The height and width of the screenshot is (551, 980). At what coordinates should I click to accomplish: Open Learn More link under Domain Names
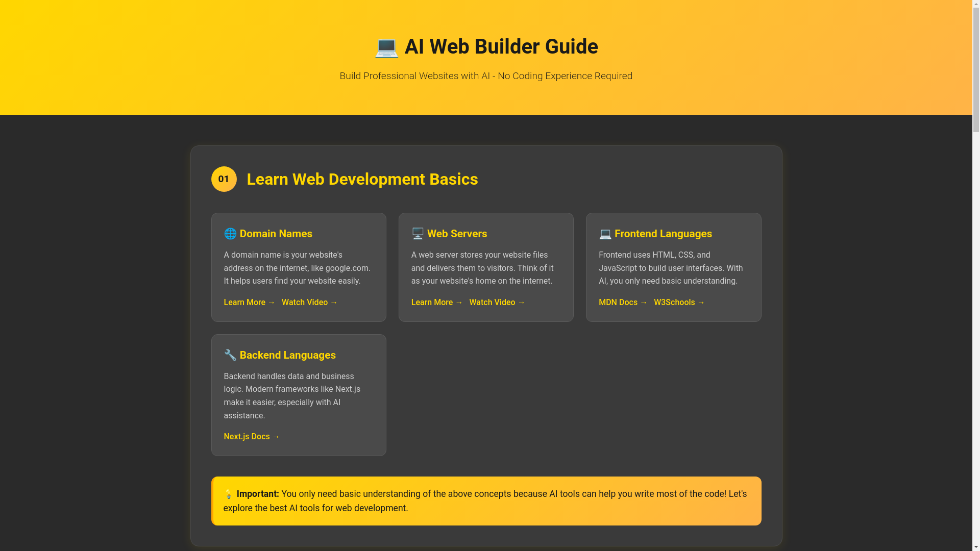tap(249, 303)
